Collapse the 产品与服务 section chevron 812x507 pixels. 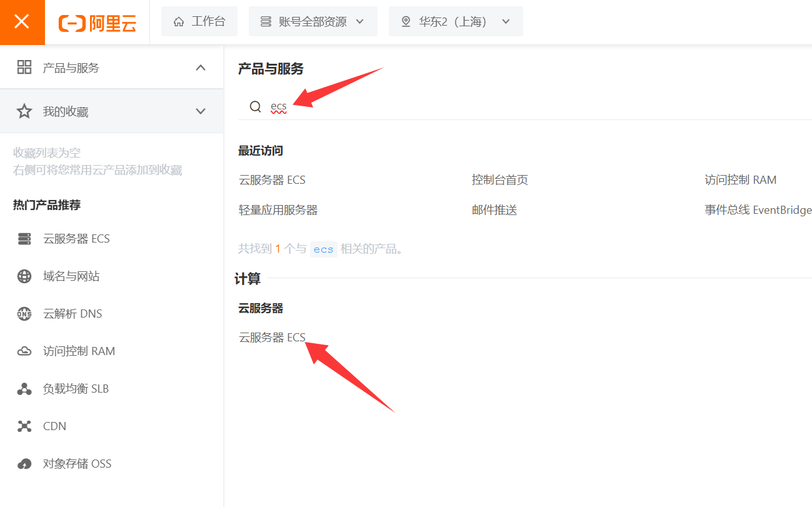[201, 68]
